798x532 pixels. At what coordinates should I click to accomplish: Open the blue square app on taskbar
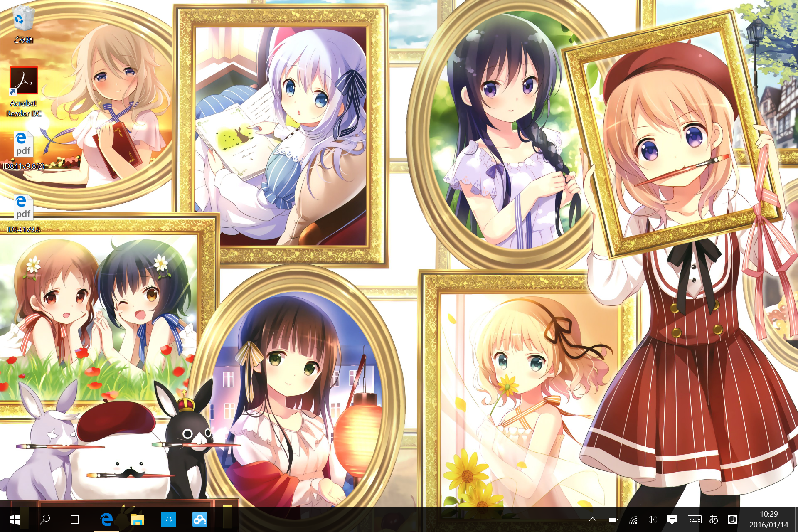point(168,520)
